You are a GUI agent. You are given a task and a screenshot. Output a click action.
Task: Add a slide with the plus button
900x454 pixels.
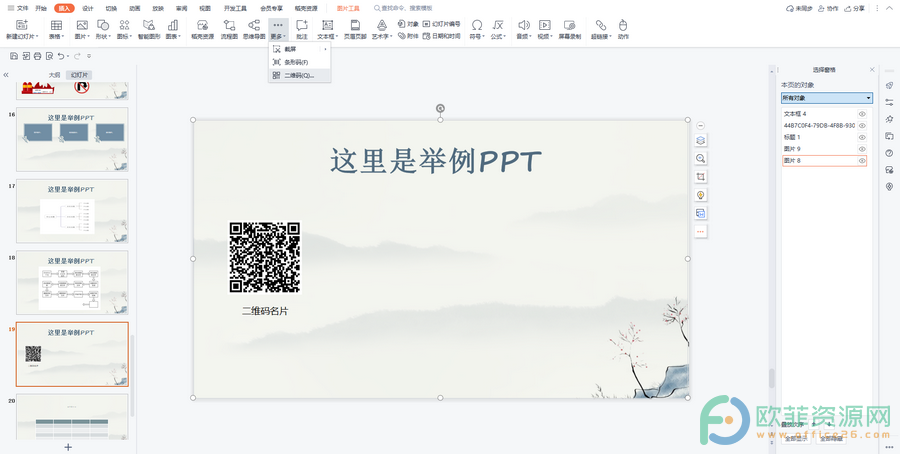(x=68, y=447)
